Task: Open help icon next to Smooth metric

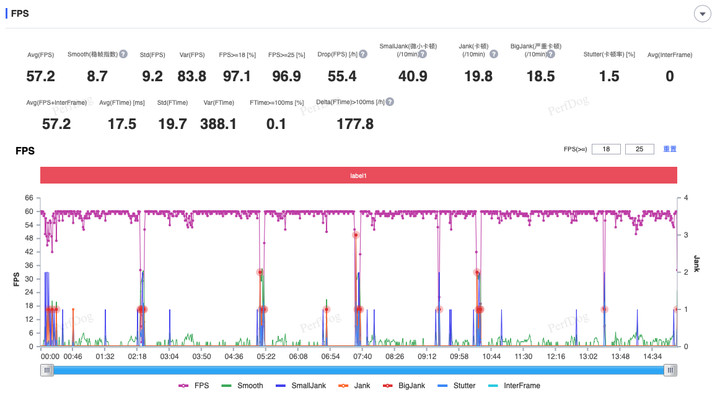Action: (124, 54)
